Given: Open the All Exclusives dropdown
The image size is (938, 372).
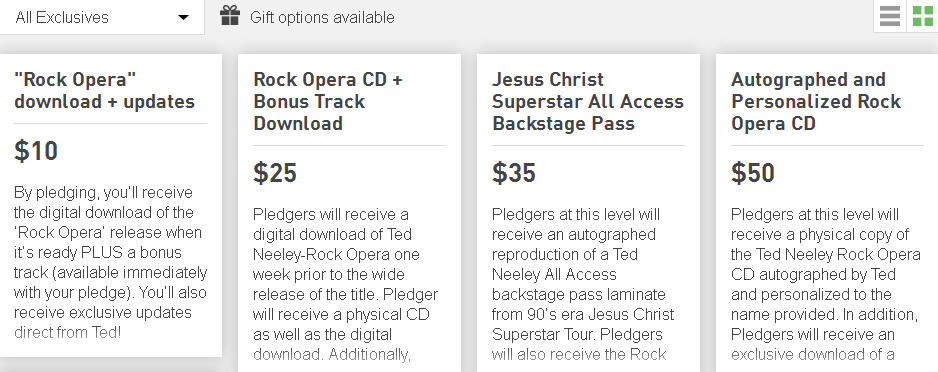Looking at the screenshot, I should (102, 17).
